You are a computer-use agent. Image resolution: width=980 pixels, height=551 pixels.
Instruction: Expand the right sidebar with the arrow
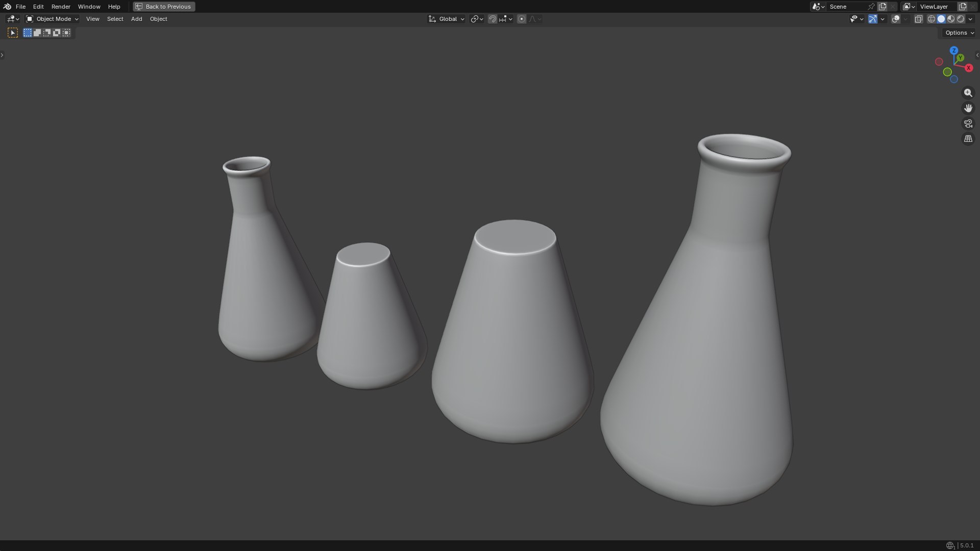point(977,55)
